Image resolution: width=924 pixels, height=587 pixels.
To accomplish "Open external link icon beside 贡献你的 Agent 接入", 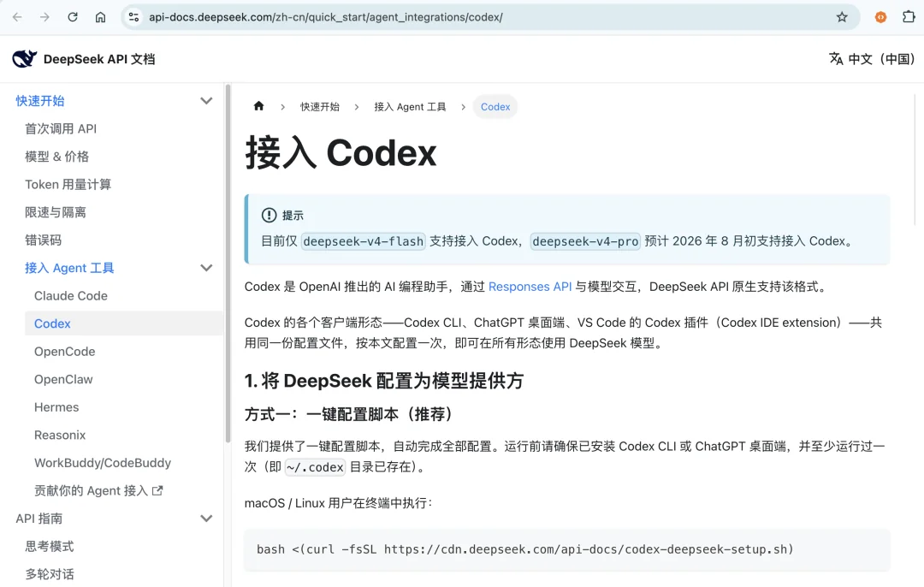I will point(157,490).
